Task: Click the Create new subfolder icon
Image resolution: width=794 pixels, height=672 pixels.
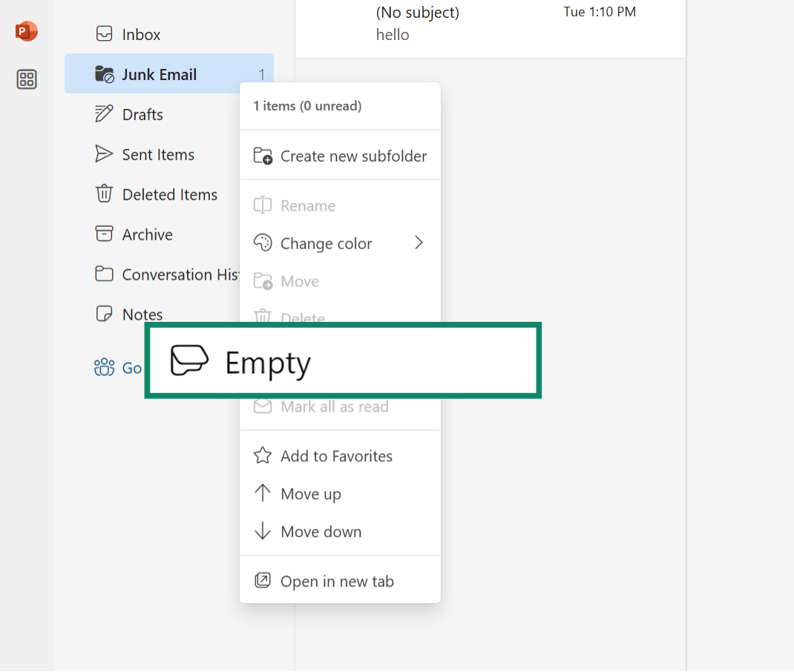Action: click(x=263, y=156)
